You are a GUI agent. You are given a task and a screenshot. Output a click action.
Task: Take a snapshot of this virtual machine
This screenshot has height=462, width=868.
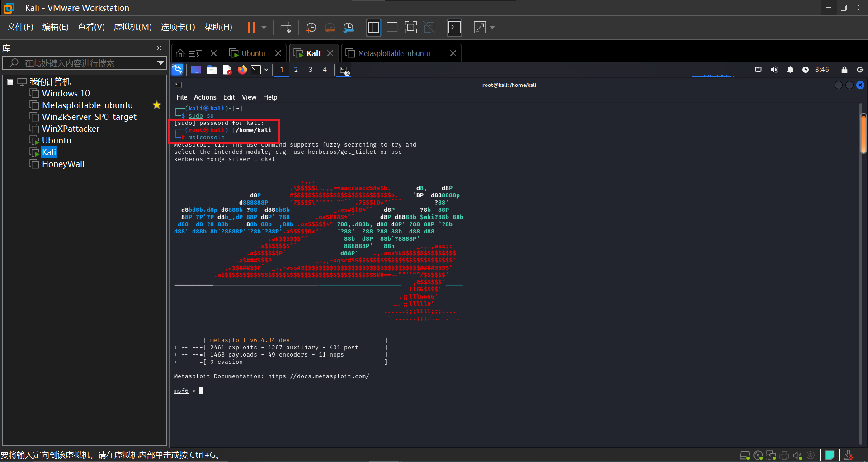coord(311,28)
